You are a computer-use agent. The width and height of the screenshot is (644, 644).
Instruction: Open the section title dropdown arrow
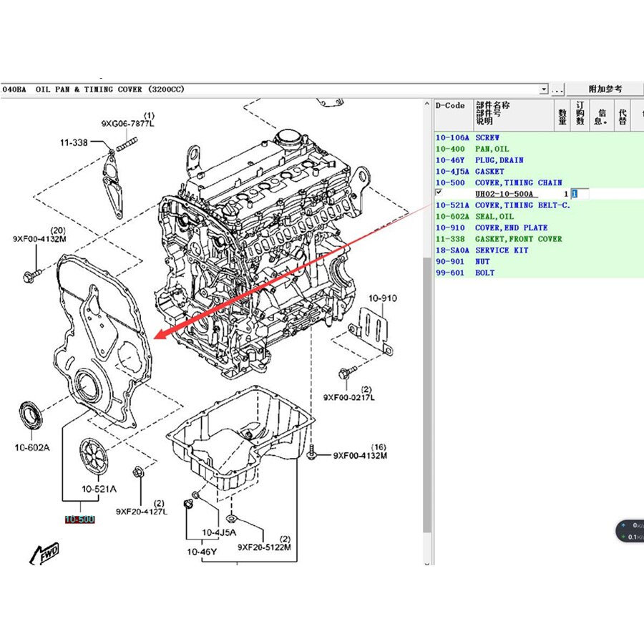click(544, 89)
